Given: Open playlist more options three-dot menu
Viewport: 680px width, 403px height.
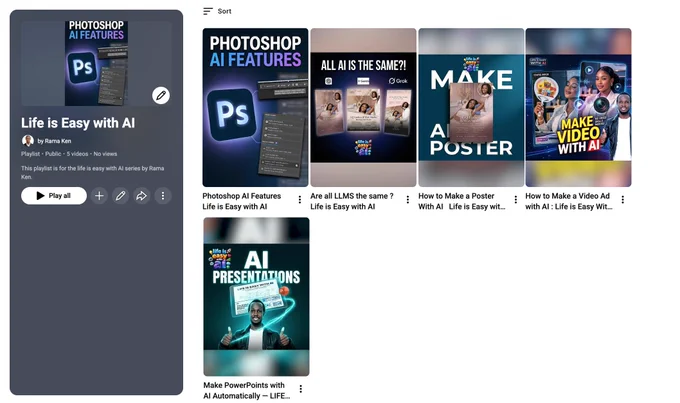Looking at the screenshot, I should click(163, 196).
